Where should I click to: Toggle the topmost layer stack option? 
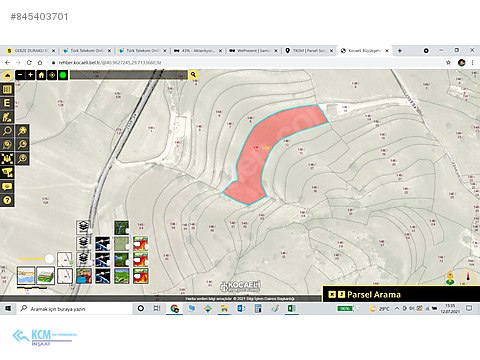[84, 227]
